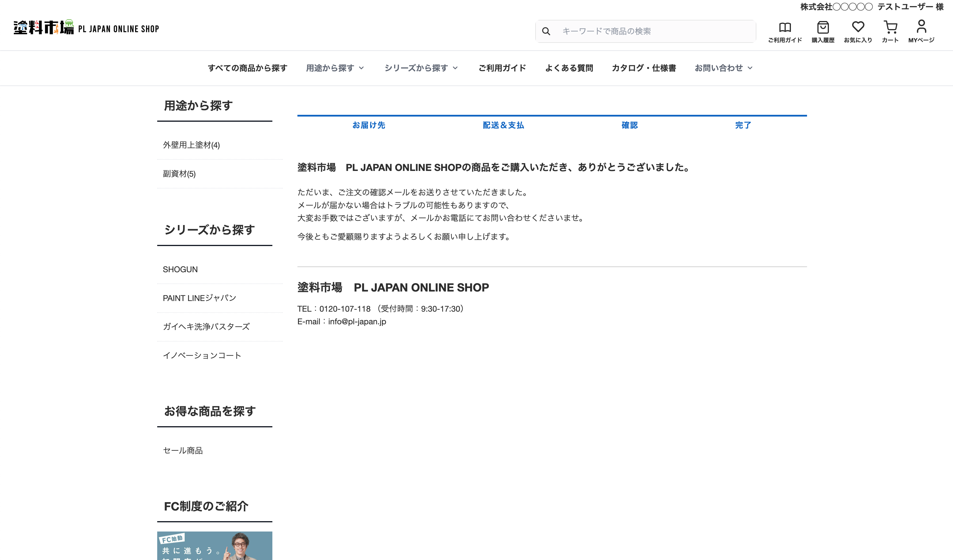Open the SHOGUN series link

(180, 269)
